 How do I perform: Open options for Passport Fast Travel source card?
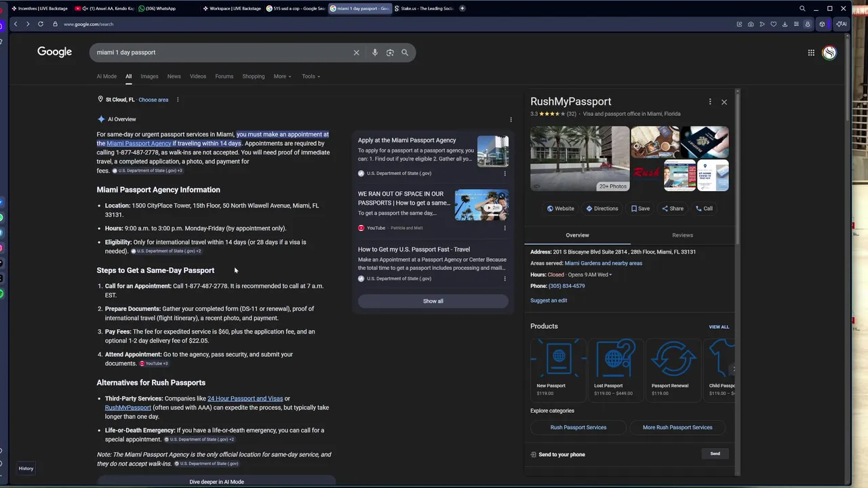pos(505,279)
